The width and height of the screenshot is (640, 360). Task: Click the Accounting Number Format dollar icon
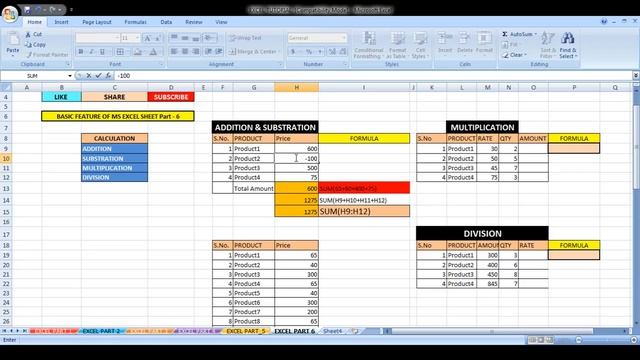[293, 51]
